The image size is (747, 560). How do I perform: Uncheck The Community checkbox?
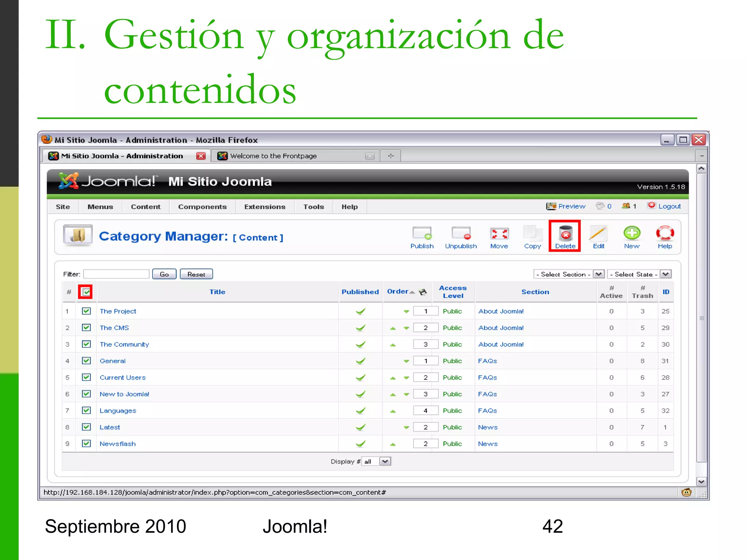click(x=86, y=344)
